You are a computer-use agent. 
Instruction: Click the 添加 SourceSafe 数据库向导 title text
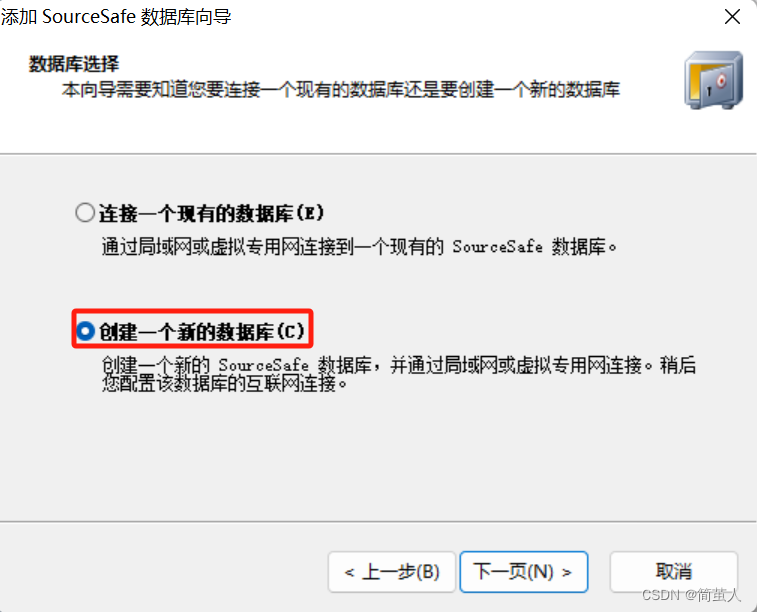(116, 17)
